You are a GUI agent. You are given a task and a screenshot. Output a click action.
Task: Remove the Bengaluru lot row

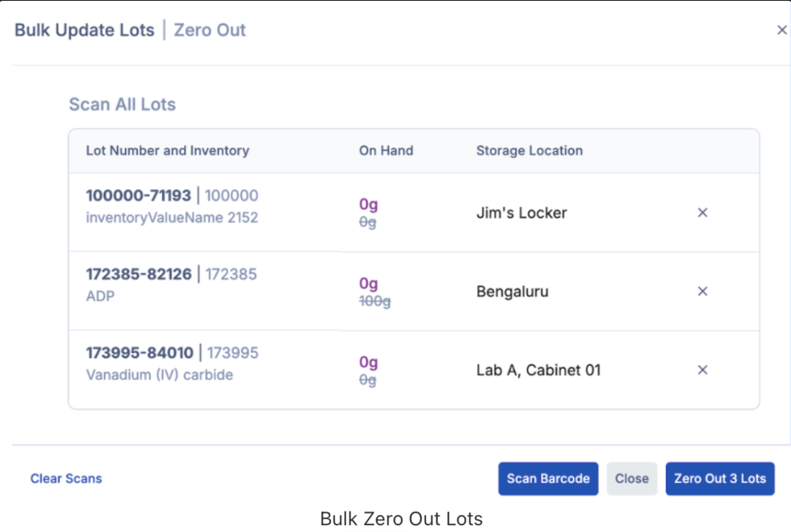point(702,291)
